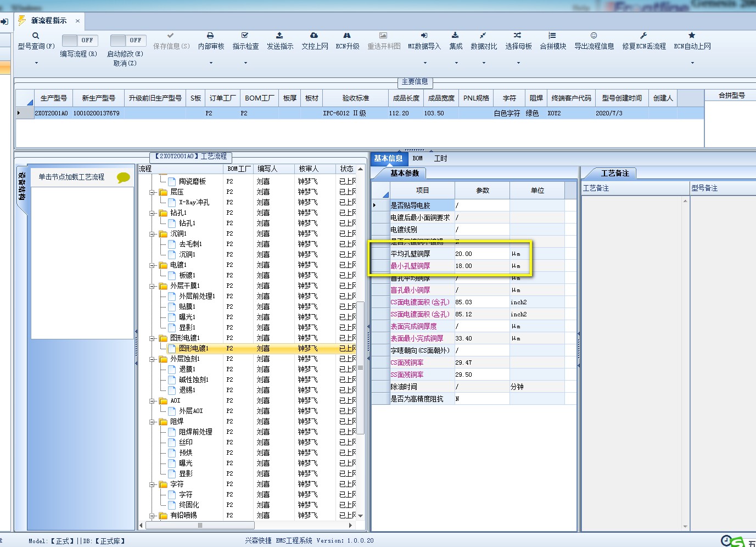Open the 设备结构 vertical side tab
Image resolution: width=756 pixels, height=547 pixels.
[x=21, y=187]
